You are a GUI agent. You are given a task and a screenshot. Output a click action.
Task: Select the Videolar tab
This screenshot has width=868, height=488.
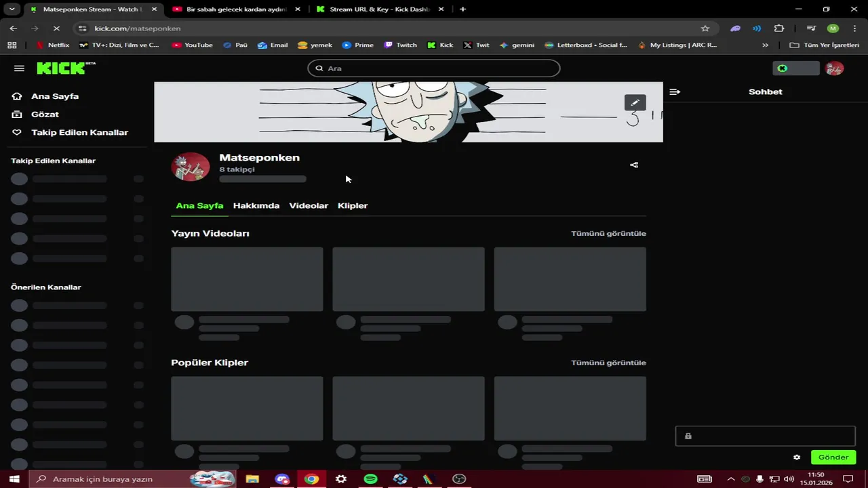tap(309, 205)
